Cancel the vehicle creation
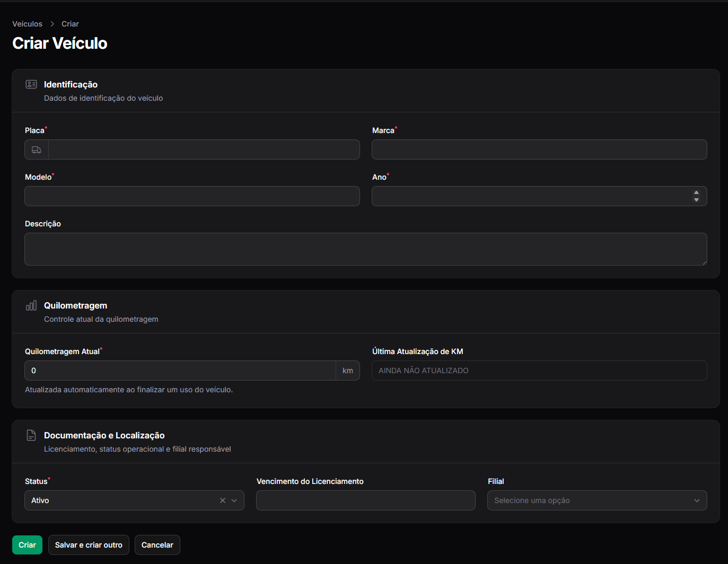 157,545
